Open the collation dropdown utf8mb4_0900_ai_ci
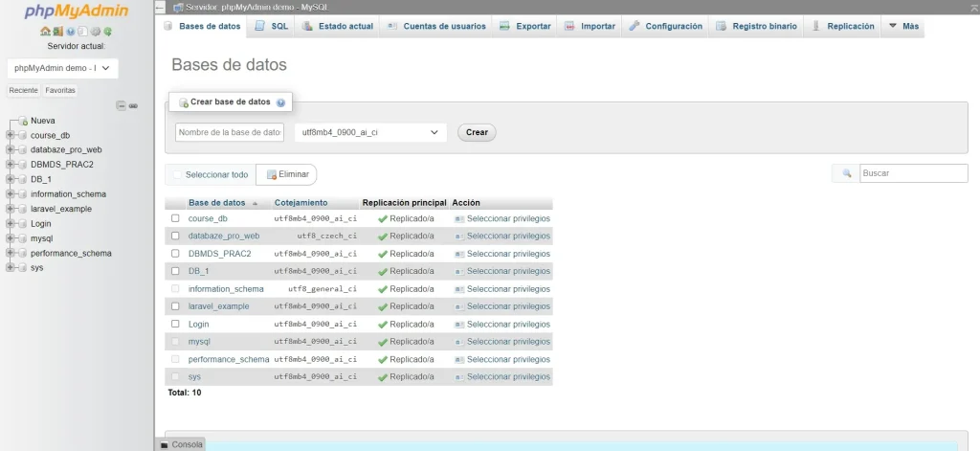This screenshot has height=451, width=980. click(370, 132)
